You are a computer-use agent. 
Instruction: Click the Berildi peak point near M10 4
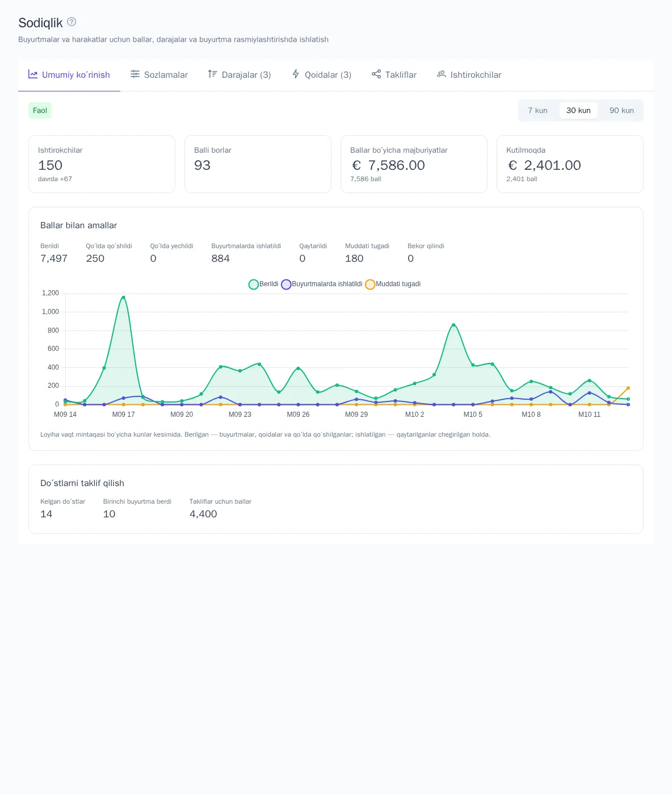pyautogui.click(x=453, y=325)
